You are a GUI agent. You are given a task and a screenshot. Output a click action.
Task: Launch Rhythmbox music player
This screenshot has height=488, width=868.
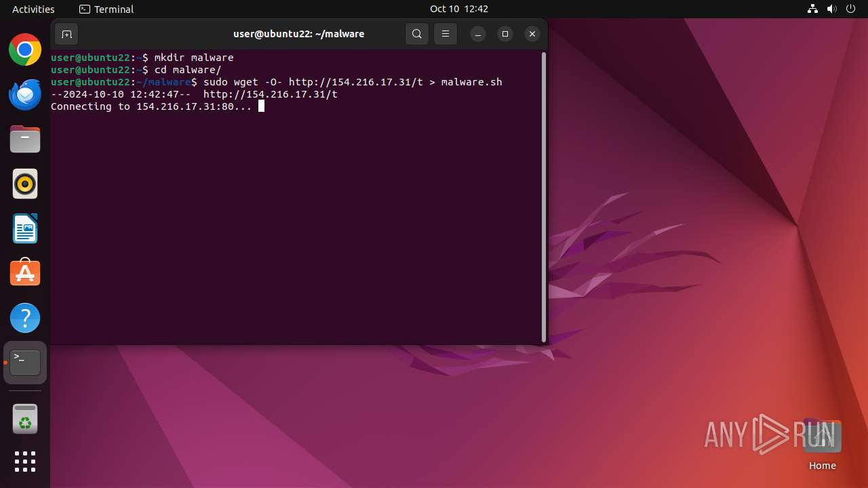[x=25, y=184]
